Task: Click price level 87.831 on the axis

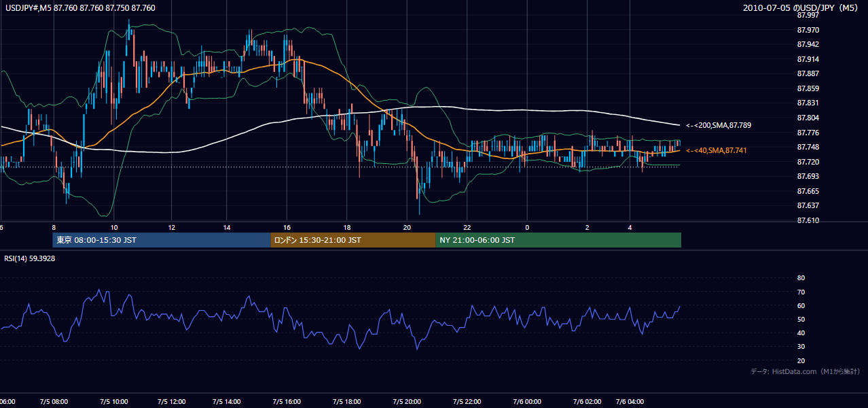Action: (807, 103)
